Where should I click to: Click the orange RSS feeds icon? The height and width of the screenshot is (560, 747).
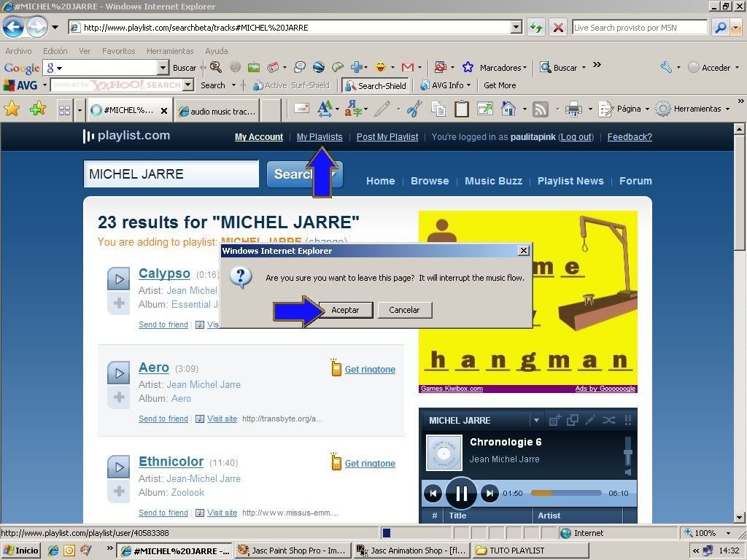pos(541,109)
